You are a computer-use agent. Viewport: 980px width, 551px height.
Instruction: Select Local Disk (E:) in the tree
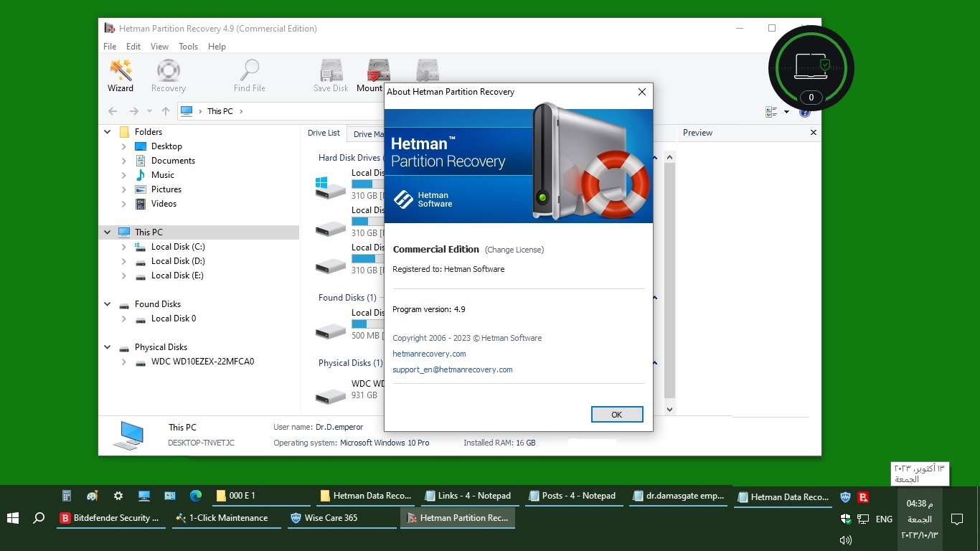coord(177,275)
